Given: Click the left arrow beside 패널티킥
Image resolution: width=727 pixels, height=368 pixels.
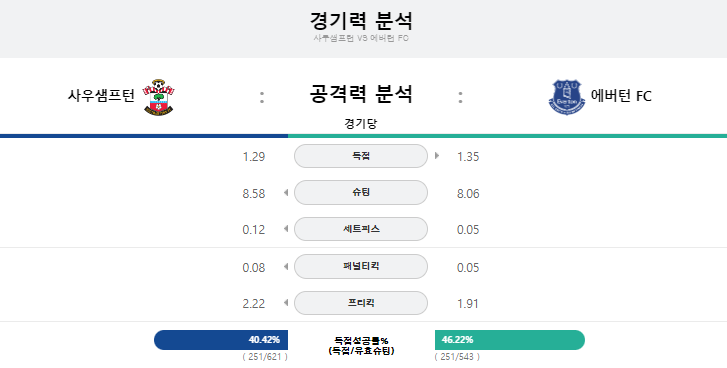Looking at the screenshot, I should click(286, 266).
